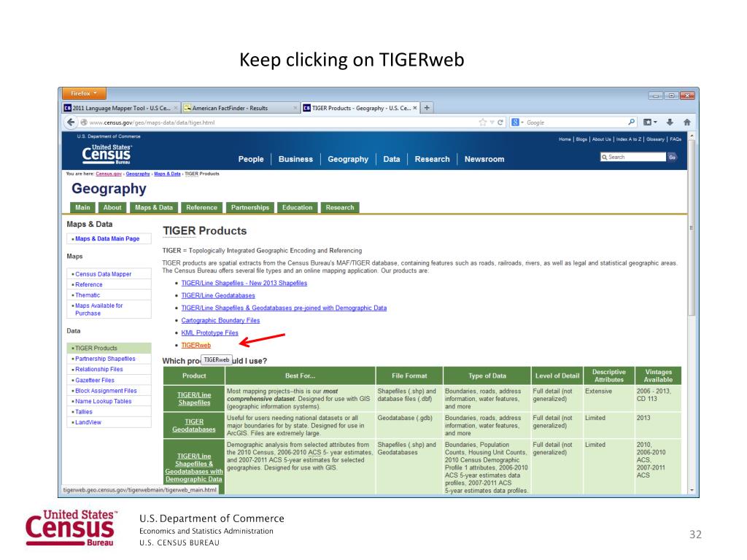The image size is (747, 560).
Task: Click TIGER Geodatabases table product link
Action: click(194, 425)
